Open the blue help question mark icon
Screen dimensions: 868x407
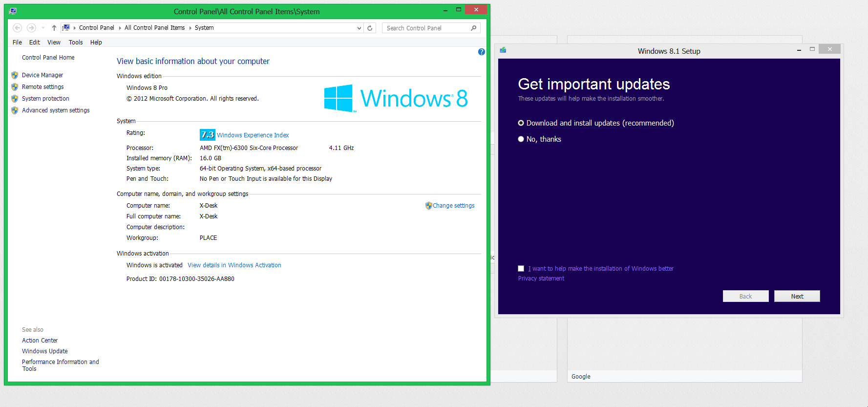(482, 52)
